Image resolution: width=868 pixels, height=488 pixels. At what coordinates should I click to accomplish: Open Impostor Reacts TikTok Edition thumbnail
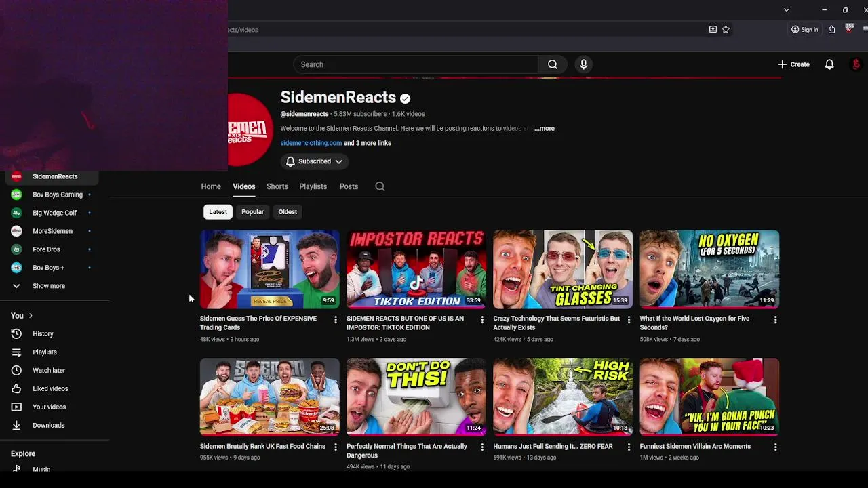(x=416, y=269)
